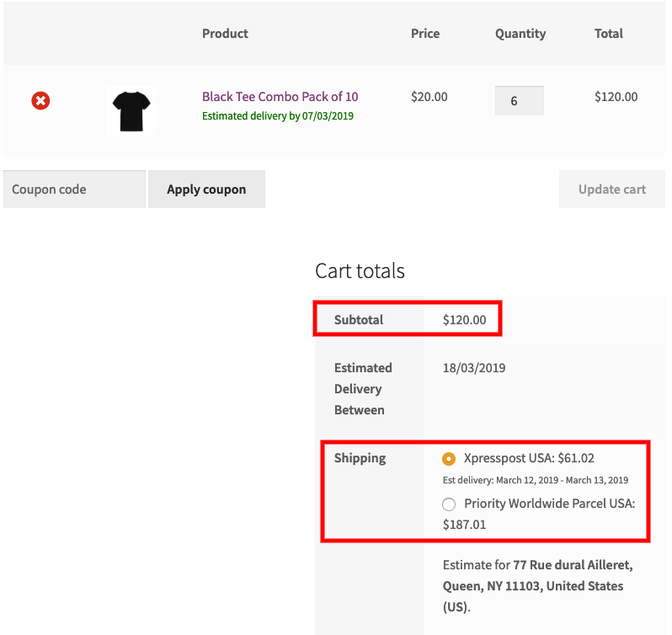Click the $20.00 unit price
Image resolution: width=672 pixels, height=635 pixels.
(429, 97)
